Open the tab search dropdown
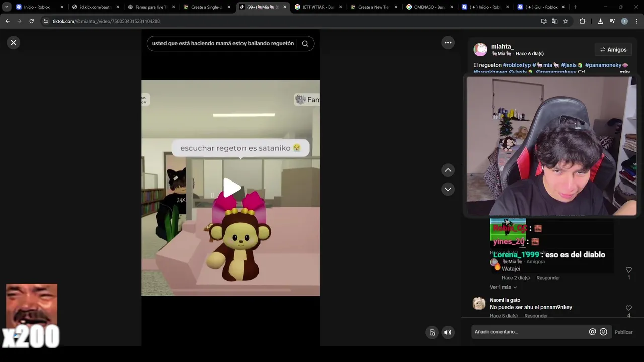 coord(7,7)
